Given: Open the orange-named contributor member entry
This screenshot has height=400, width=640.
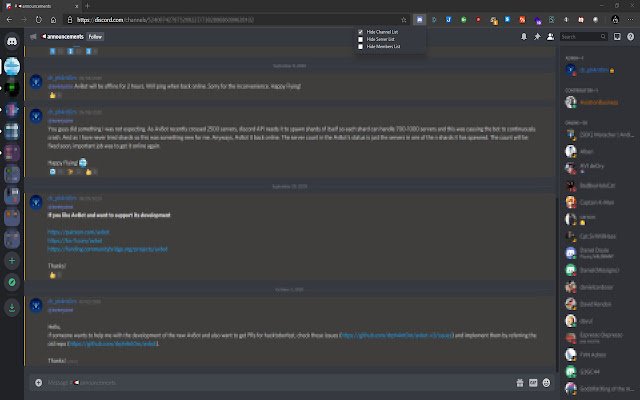Looking at the screenshot, I should (x=598, y=102).
